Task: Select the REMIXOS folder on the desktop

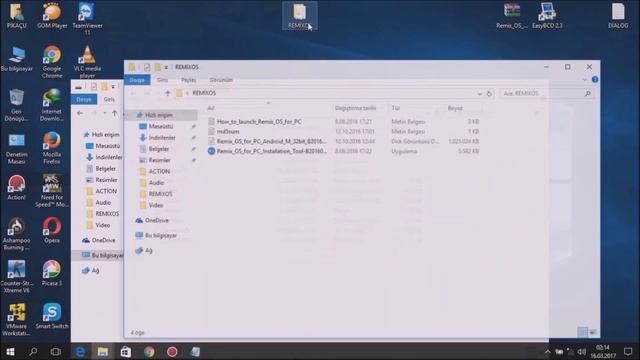Action: [x=300, y=16]
